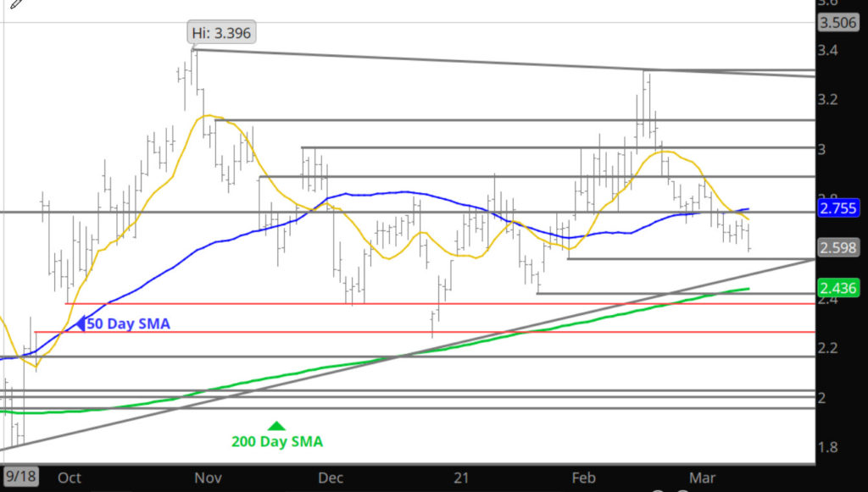Click the 3.4 tick on the price axis

tap(827, 51)
